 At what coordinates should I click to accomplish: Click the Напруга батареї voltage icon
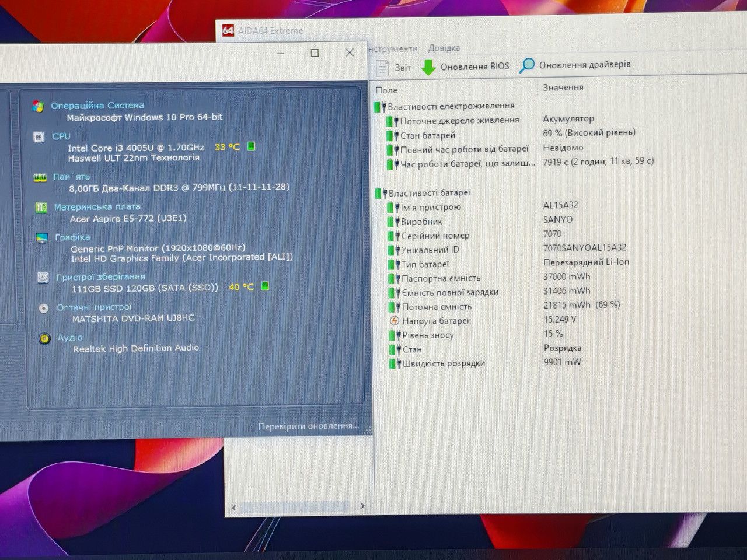click(395, 321)
